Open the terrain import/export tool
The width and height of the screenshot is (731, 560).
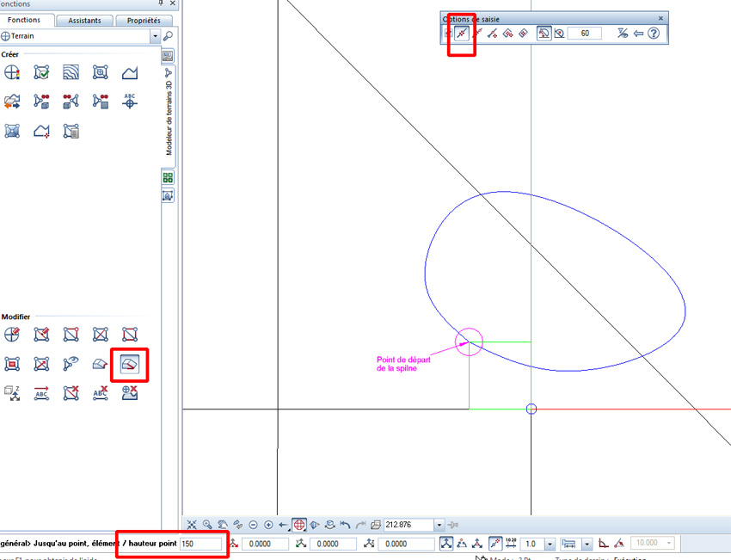pos(12,102)
